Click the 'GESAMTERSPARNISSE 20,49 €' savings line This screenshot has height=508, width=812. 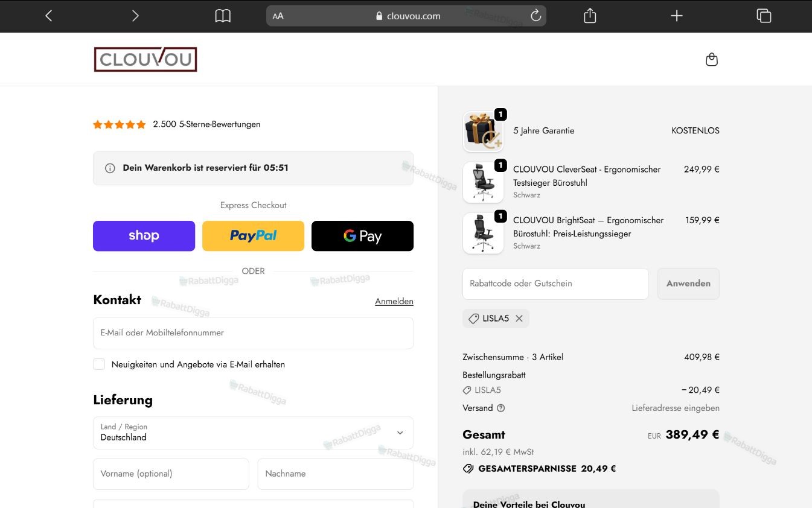539,469
